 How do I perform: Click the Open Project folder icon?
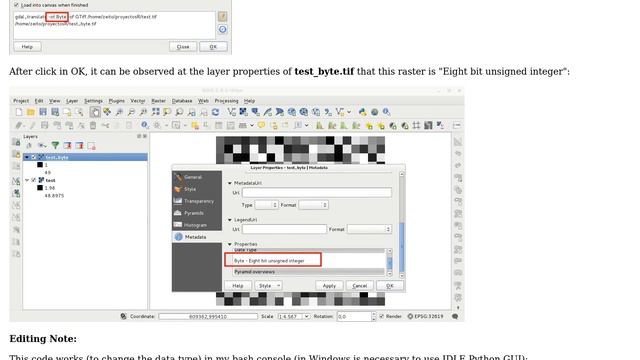point(31,112)
